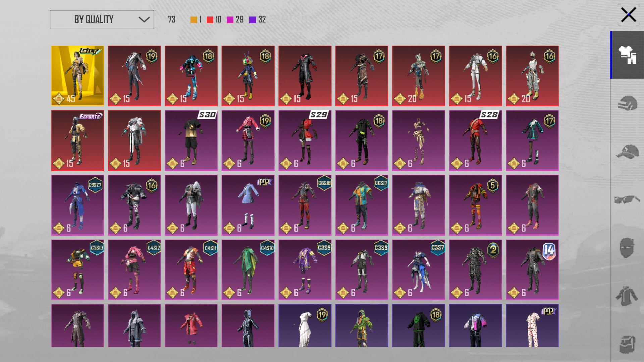
Task: Select the C6S18 red armor outfit
Action: [x=305, y=205]
